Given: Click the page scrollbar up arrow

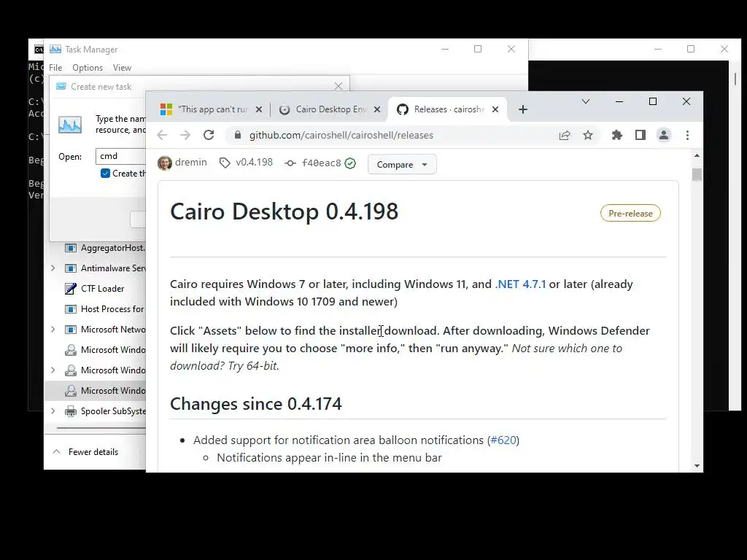Looking at the screenshot, I should [x=697, y=156].
